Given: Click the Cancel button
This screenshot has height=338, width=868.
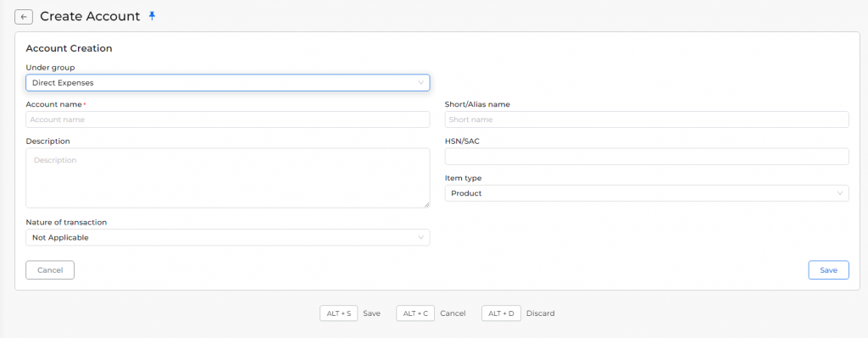Looking at the screenshot, I should 50,270.
